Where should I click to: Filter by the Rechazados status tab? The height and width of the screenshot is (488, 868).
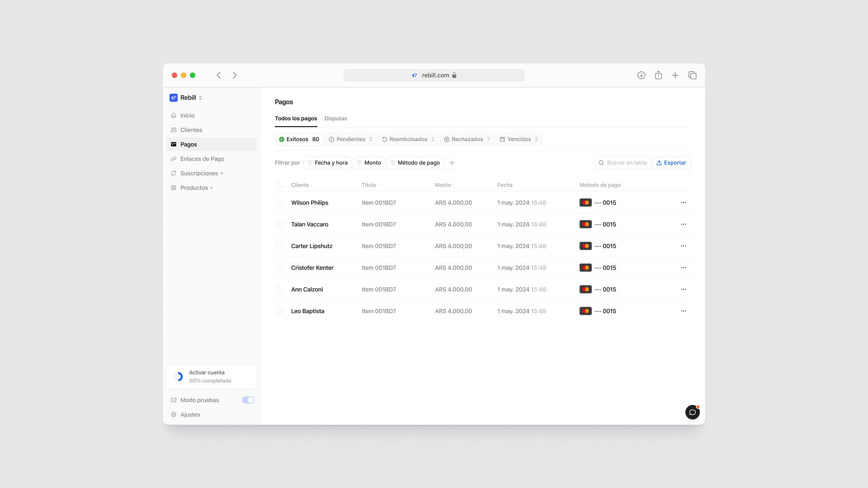coord(467,139)
